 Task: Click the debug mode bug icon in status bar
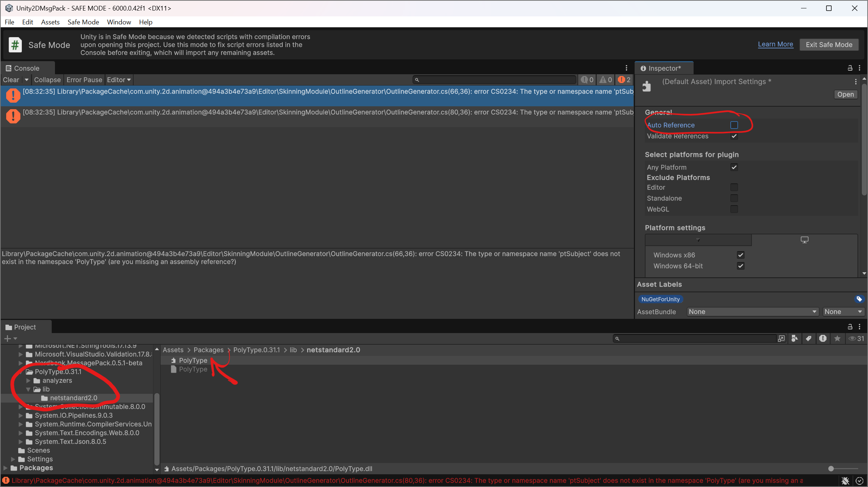pyautogui.click(x=845, y=480)
